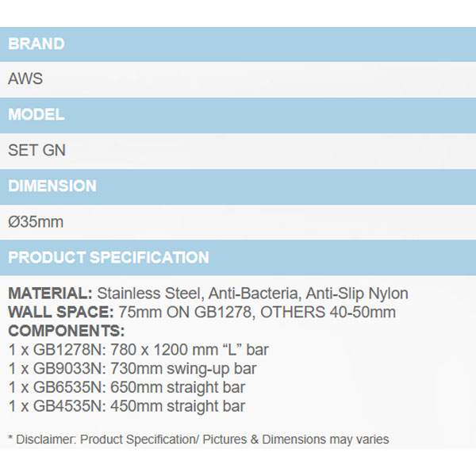Image resolution: width=476 pixels, height=476 pixels.
Task: Click the Stainless Steel, Anti-Bacteria material text
Action: click(182, 294)
